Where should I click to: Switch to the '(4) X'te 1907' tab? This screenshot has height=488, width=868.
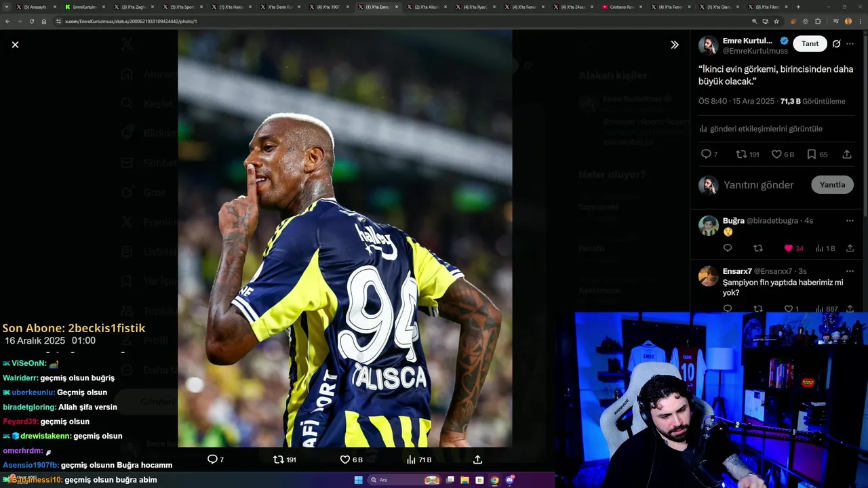(330, 7)
